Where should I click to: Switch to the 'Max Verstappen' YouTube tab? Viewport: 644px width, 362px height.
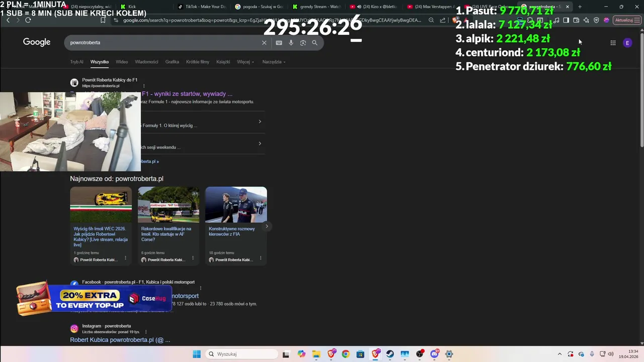click(431, 7)
